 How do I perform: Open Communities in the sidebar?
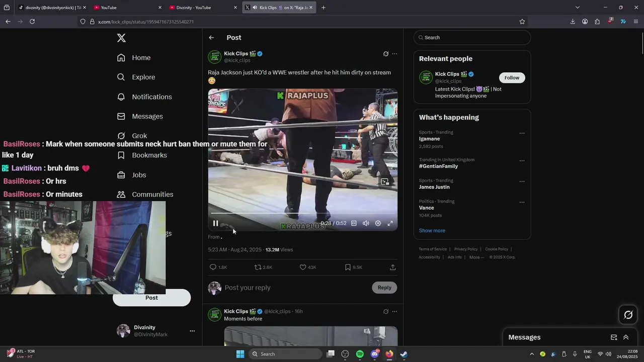coord(145,195)
